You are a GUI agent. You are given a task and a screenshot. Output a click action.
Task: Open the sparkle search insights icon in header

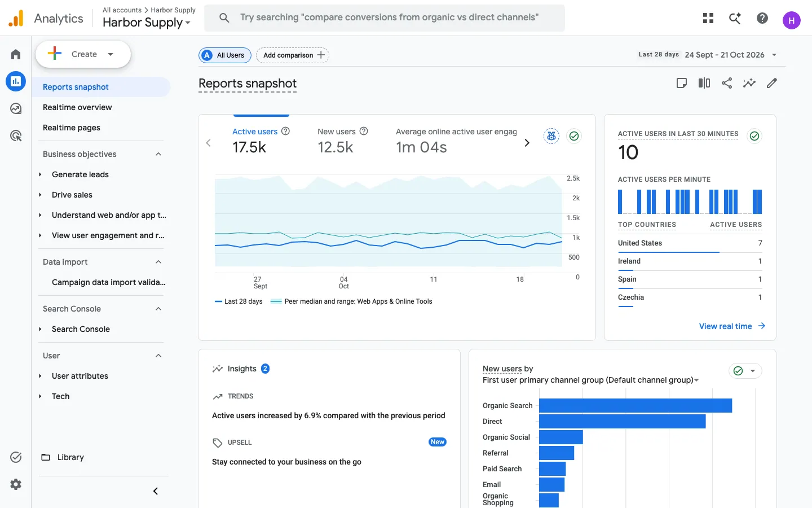(x=735, y=18)
